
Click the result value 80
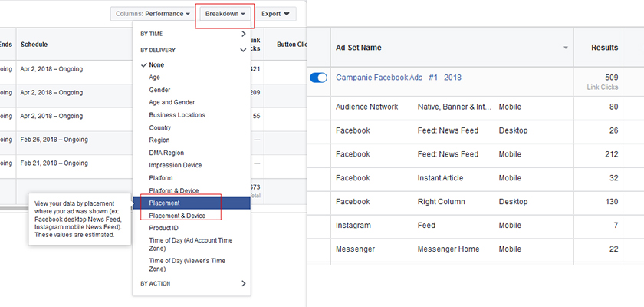coord(613,107)
